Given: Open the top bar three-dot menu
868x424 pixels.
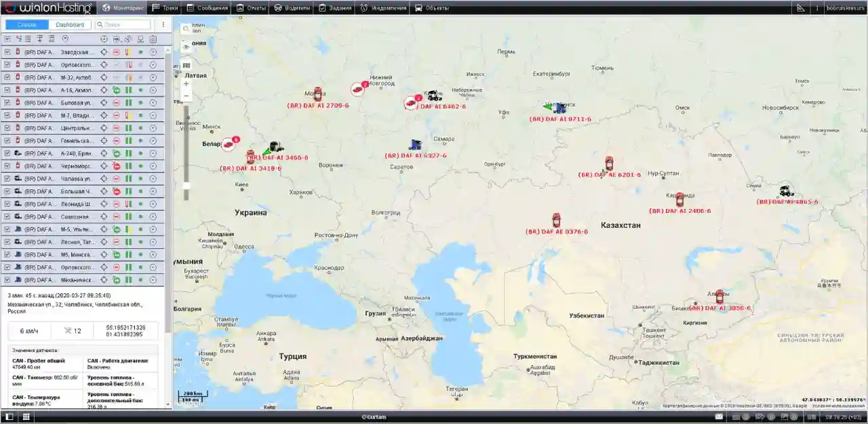Looking at the screenshot, I should 817,8.
